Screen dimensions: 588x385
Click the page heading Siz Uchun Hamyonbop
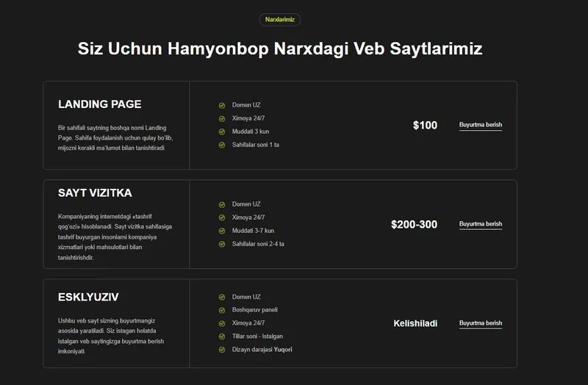click(x=280, y=48)
